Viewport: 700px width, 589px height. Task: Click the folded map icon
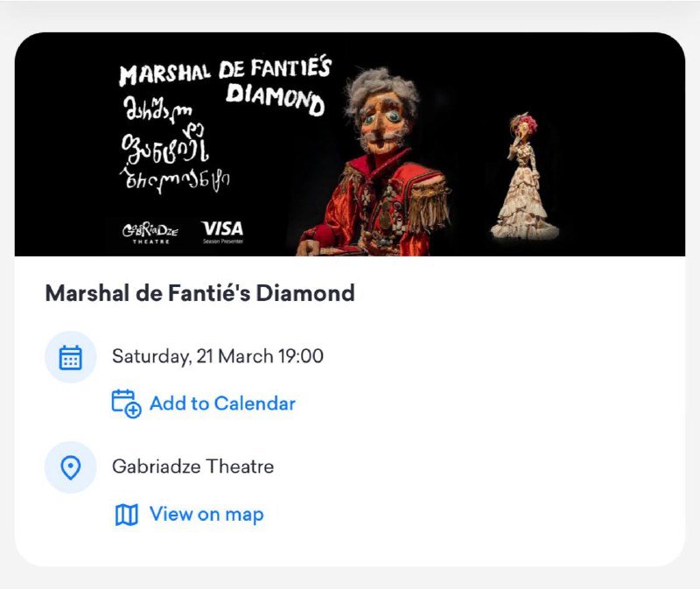127,515
